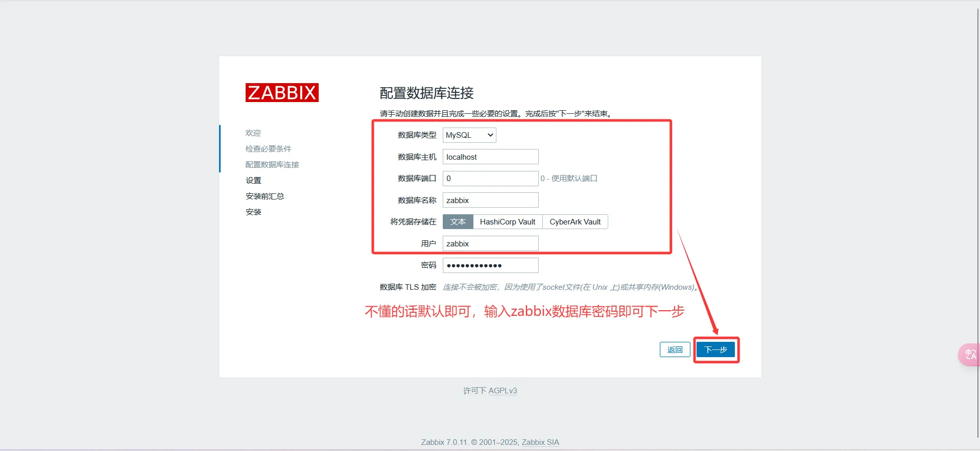980x451 pixels.
Task: Open the floating translate icon at right edge
Action: pyautogui.click(x=970, y=355)
